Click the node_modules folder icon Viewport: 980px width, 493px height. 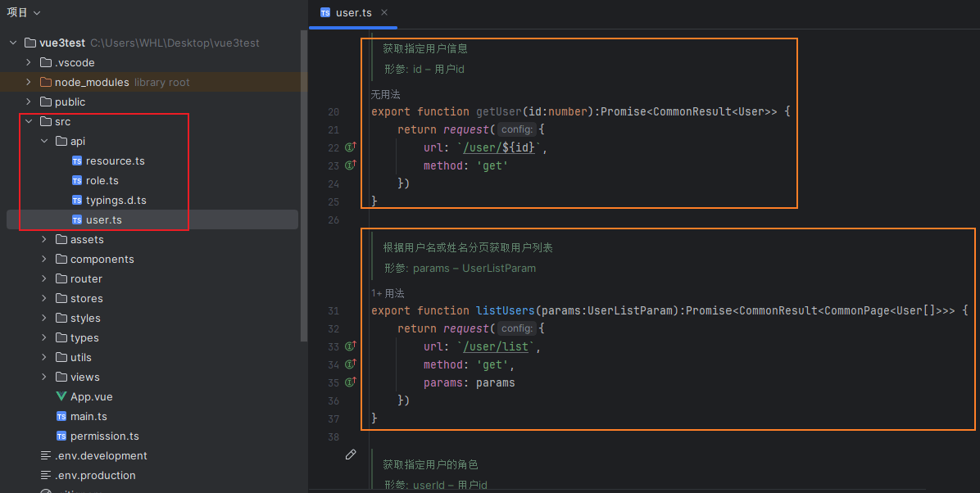tap(46, 82)
